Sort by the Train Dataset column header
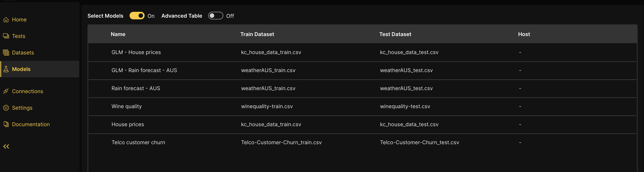Image resolution: width=644 pixels, height=172 pixels. point(257,34)
